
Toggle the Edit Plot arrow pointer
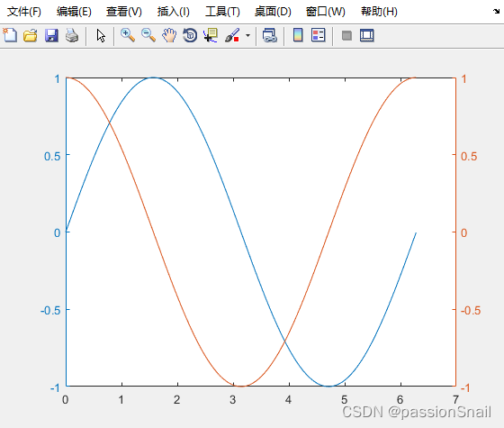tap(101, 35)
